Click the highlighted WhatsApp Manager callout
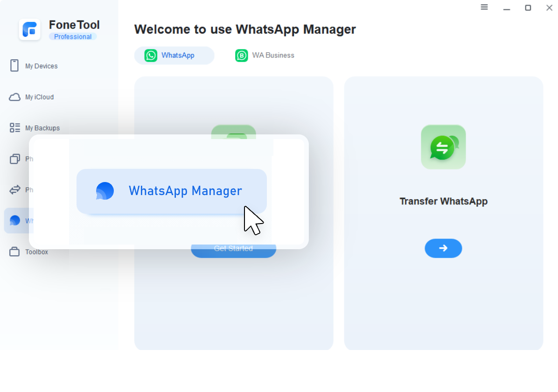The image size is (558, 392). pos(172,191)
